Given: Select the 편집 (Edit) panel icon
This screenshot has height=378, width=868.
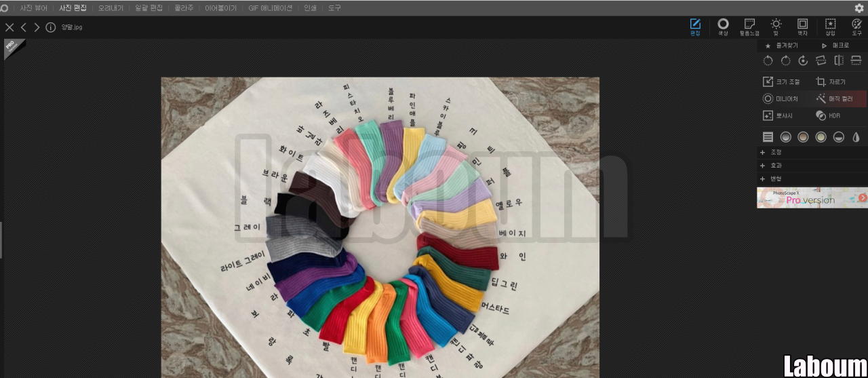Looking at the screenshot, I should [x=695, y=27].
